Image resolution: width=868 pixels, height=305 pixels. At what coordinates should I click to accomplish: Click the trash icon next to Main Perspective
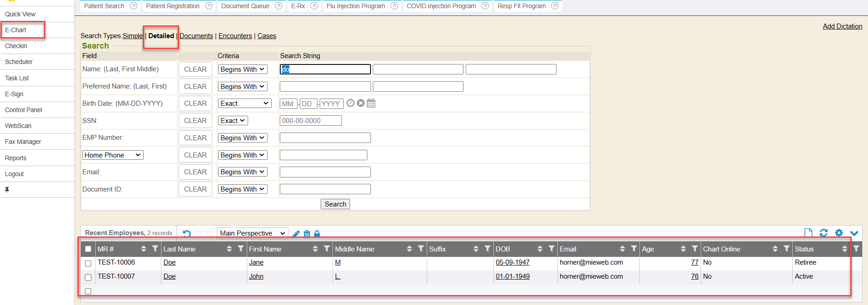(307, 234)
